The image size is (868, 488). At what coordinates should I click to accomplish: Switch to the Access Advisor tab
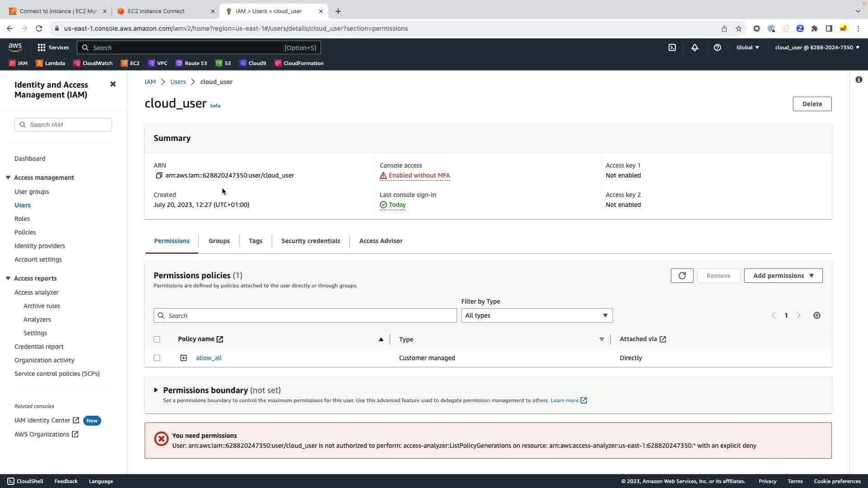coord(381,241)
